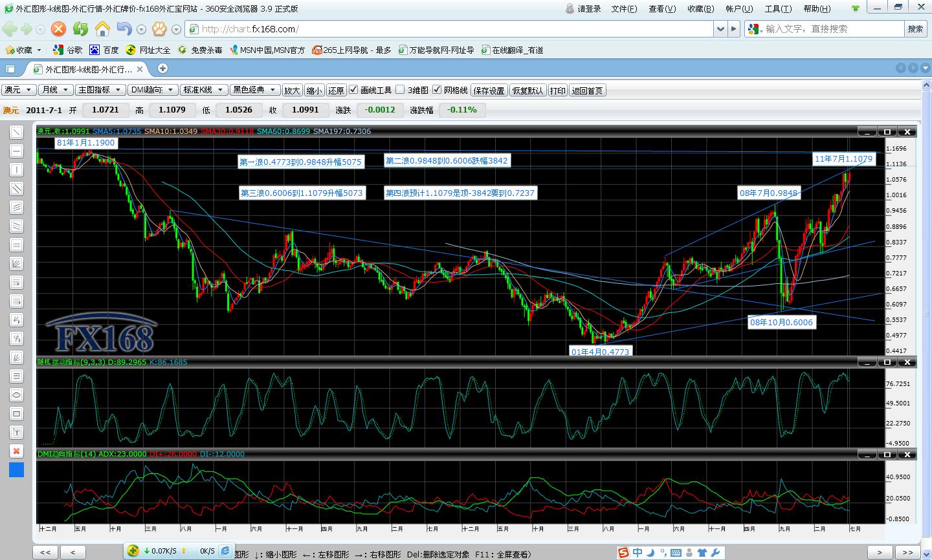Click the address bar with chart.fx168.com
This screenshot has width=932, height=560.
click(453, 29)
